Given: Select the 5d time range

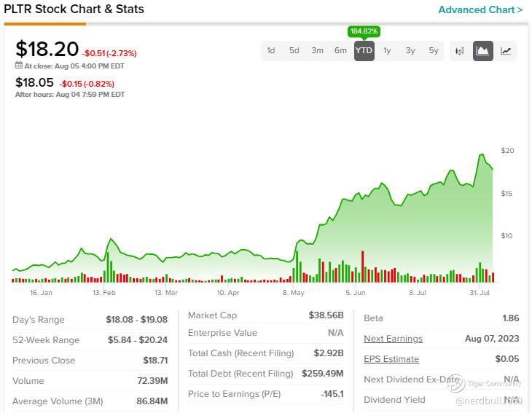Looking at the screenshot, I should (294, 51).
